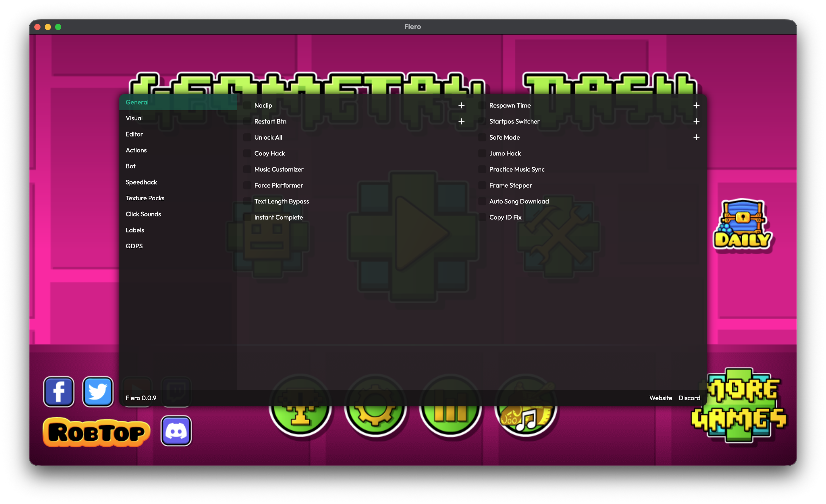Toggle the Instant Complete checkbox
This screenshot has width=826, height=504.
247,217
